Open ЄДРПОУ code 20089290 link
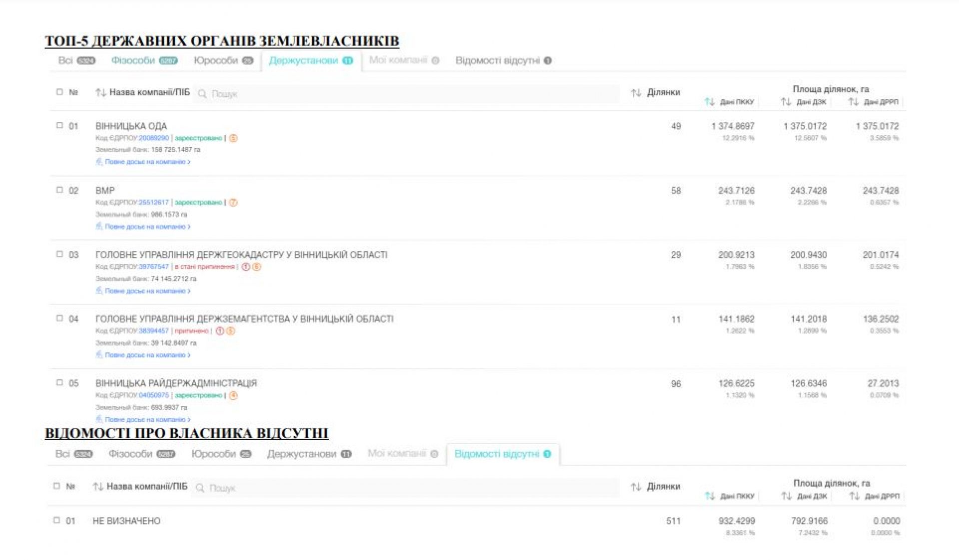959x560 pixels. click(x=154, y=138)
